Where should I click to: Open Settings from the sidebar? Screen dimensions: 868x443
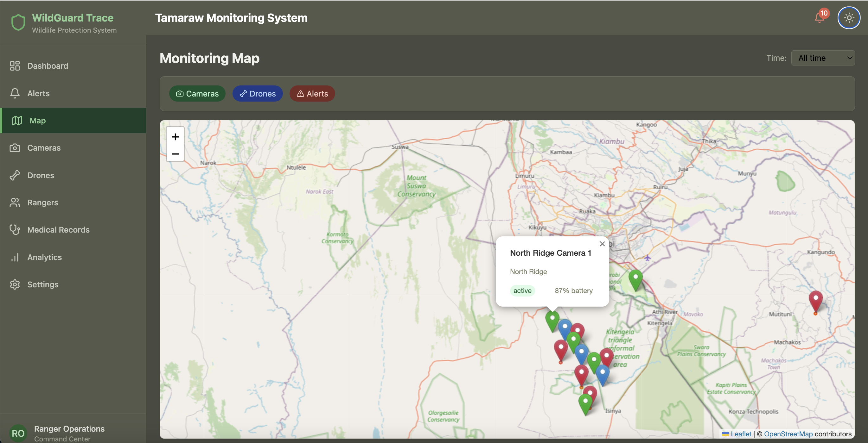pyautogui.click(x=43, y=284)
